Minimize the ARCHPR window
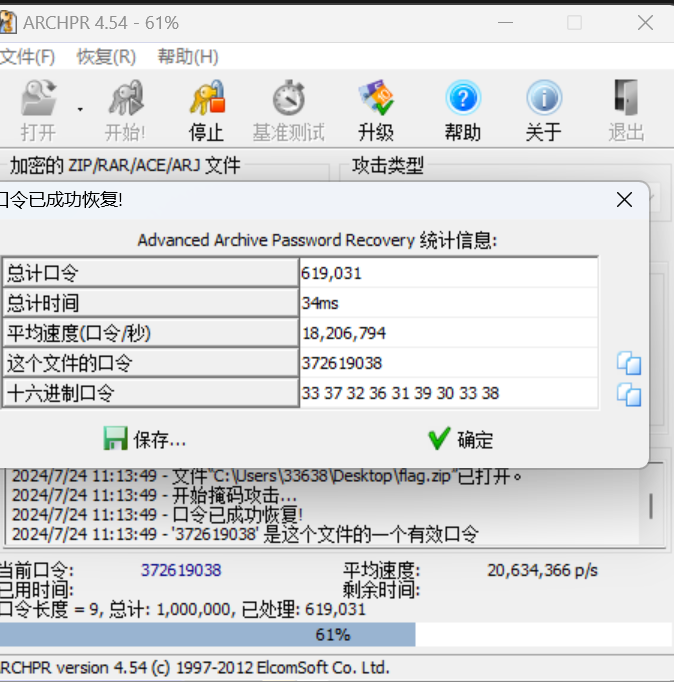674x682 pixels. tap(505, 23)
